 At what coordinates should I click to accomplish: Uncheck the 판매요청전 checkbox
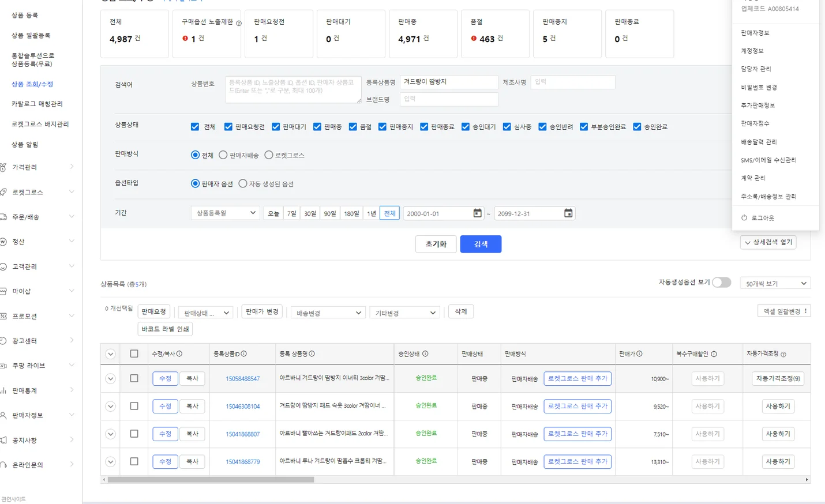[228, 127]
